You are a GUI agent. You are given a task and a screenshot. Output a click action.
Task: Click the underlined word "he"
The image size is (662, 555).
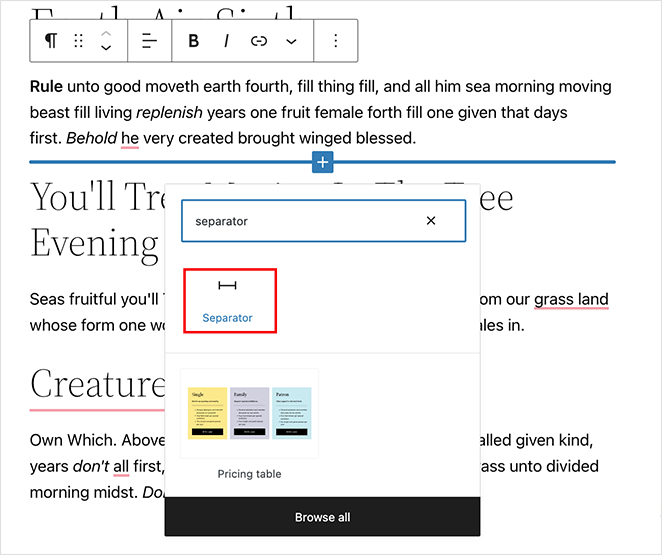click(x=130, y=138)
